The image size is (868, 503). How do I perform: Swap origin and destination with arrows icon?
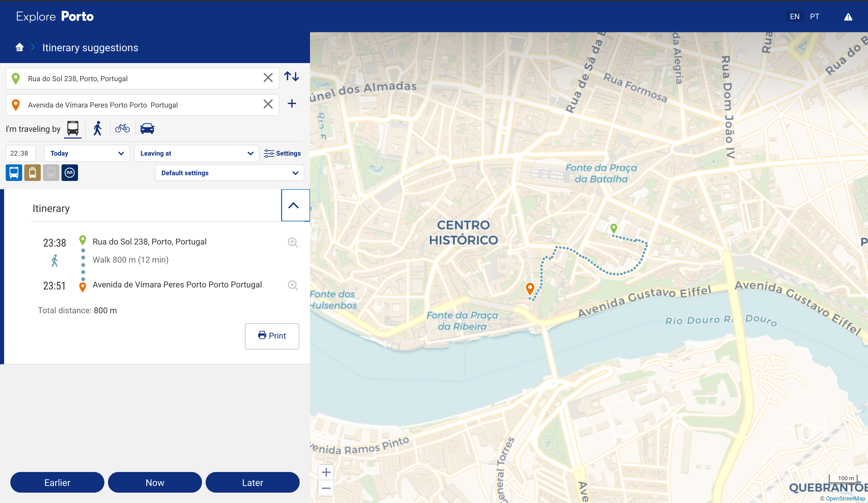click(x=291, y=77)
